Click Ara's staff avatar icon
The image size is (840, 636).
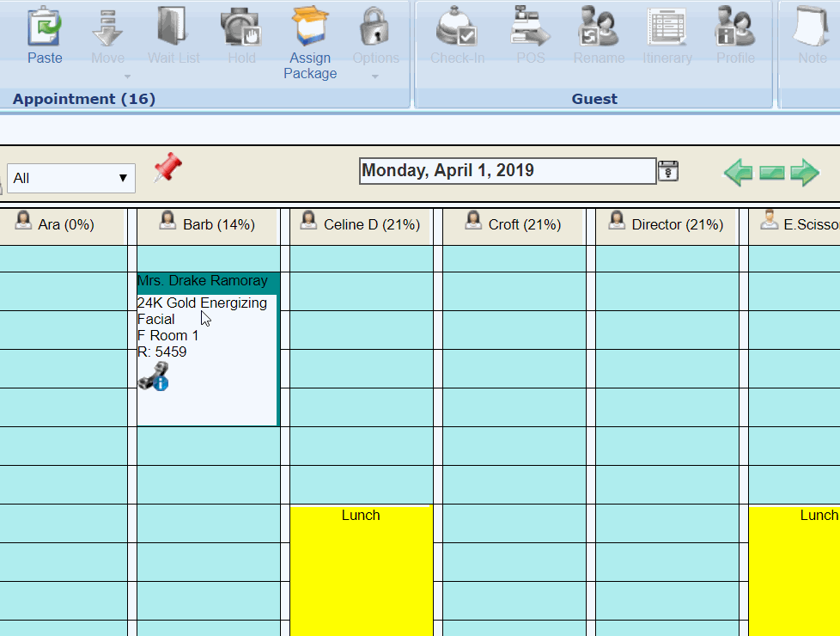click(23, 220)
